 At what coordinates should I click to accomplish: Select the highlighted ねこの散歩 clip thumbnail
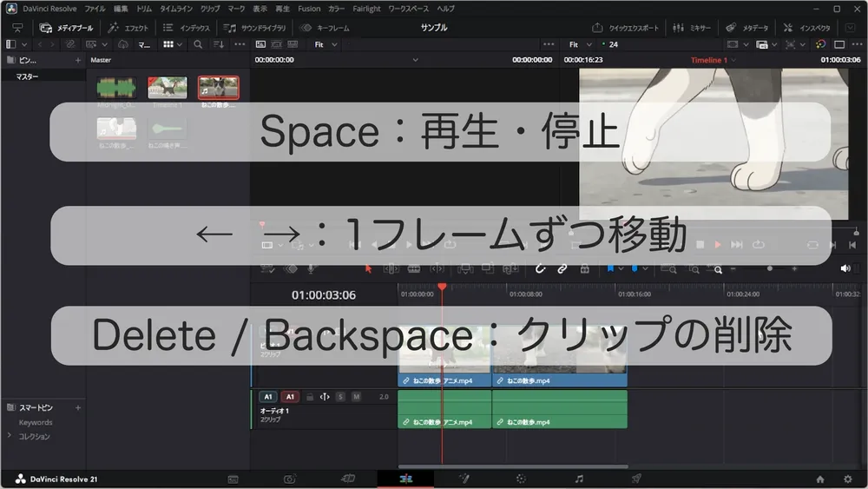(219, 88)
